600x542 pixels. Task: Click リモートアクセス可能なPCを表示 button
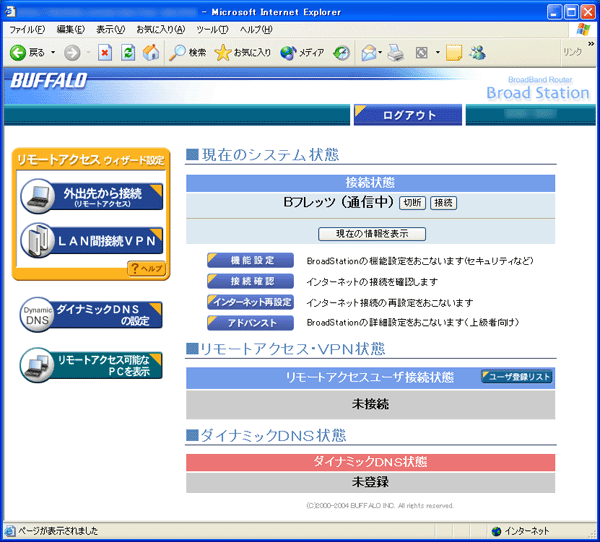[x=91, y=365]
